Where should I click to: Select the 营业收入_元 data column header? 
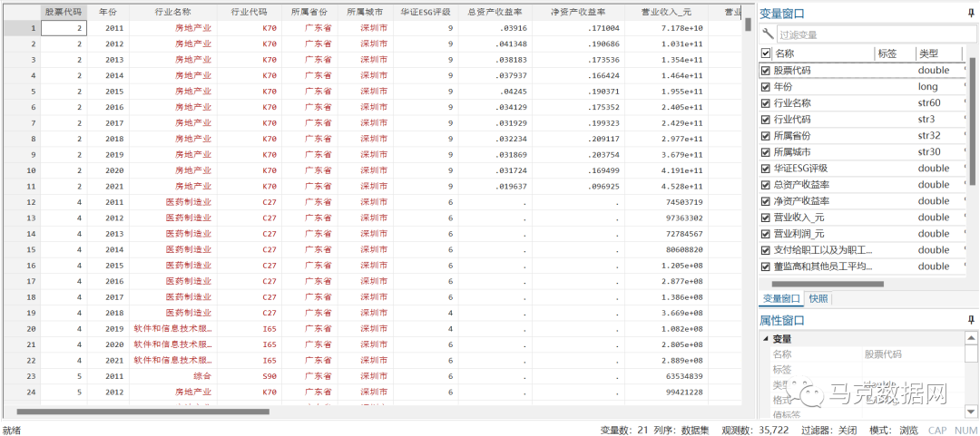(x=666, y=12)
